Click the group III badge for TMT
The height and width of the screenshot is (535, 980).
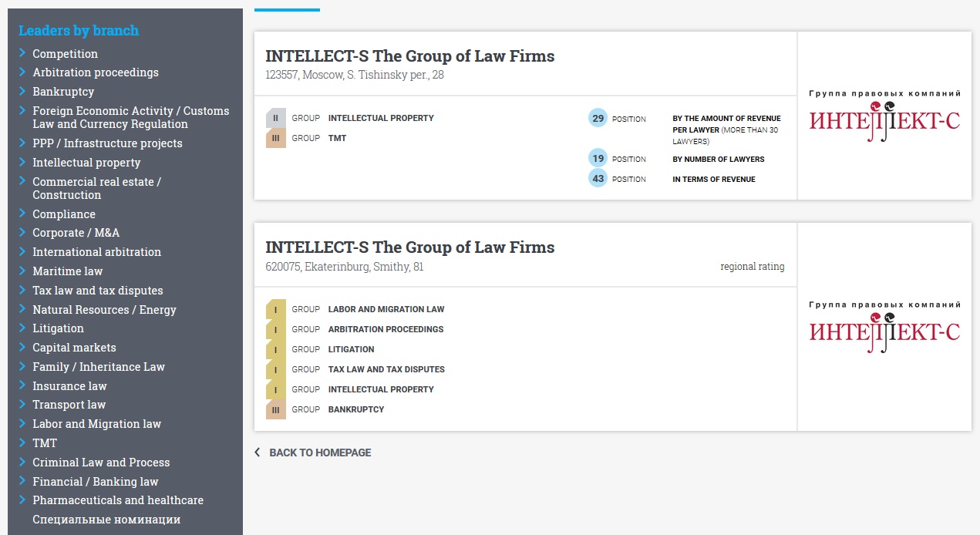pos(276,138)
